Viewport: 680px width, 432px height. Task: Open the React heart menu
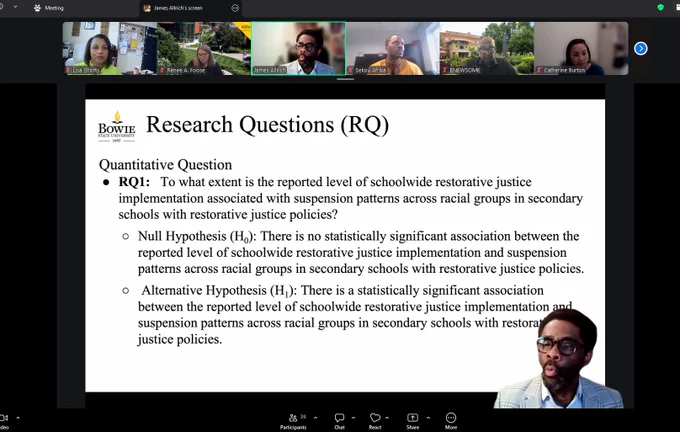coord(375,421)
